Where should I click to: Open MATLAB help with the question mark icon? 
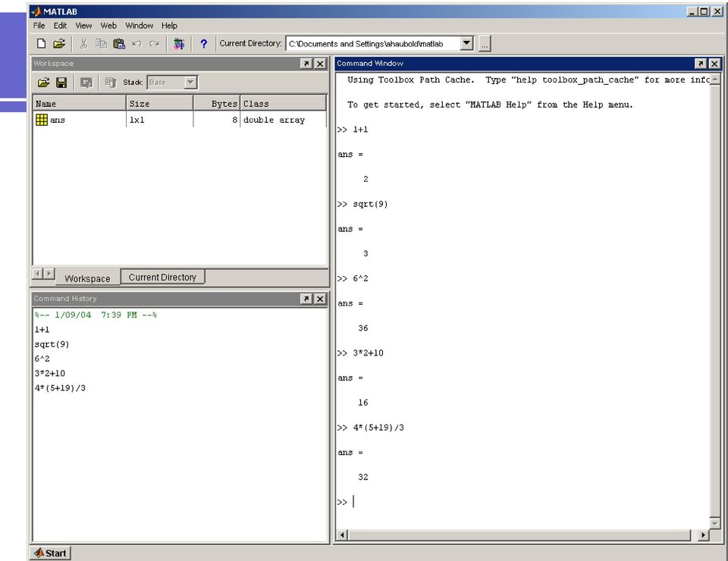tap(203, 44)
